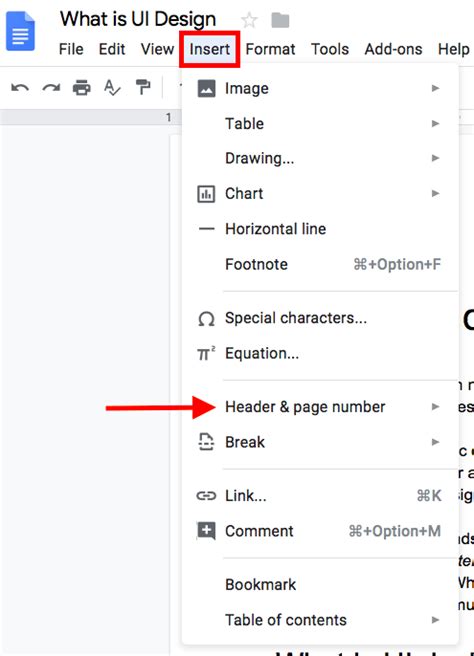Rename the What is UI Design title

point(138,19)
